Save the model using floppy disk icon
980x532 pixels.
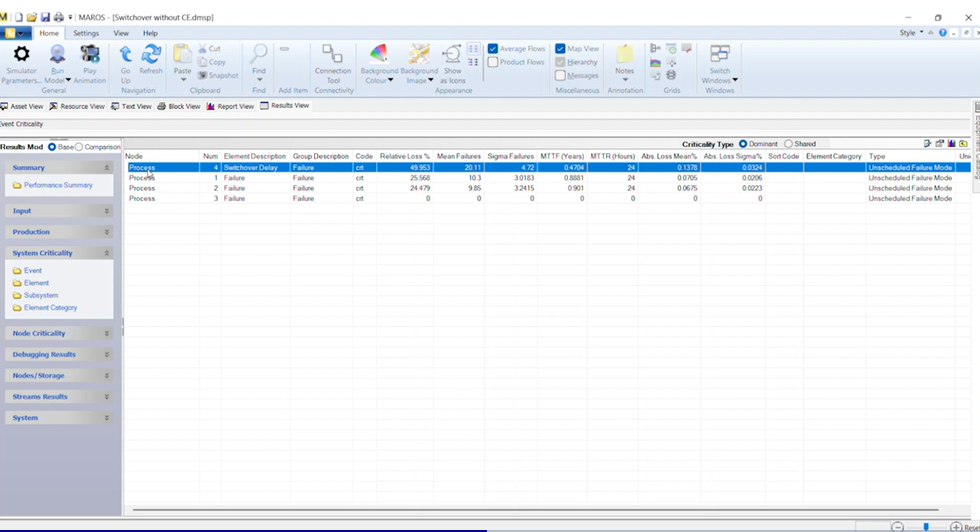[x=45, y=17]
